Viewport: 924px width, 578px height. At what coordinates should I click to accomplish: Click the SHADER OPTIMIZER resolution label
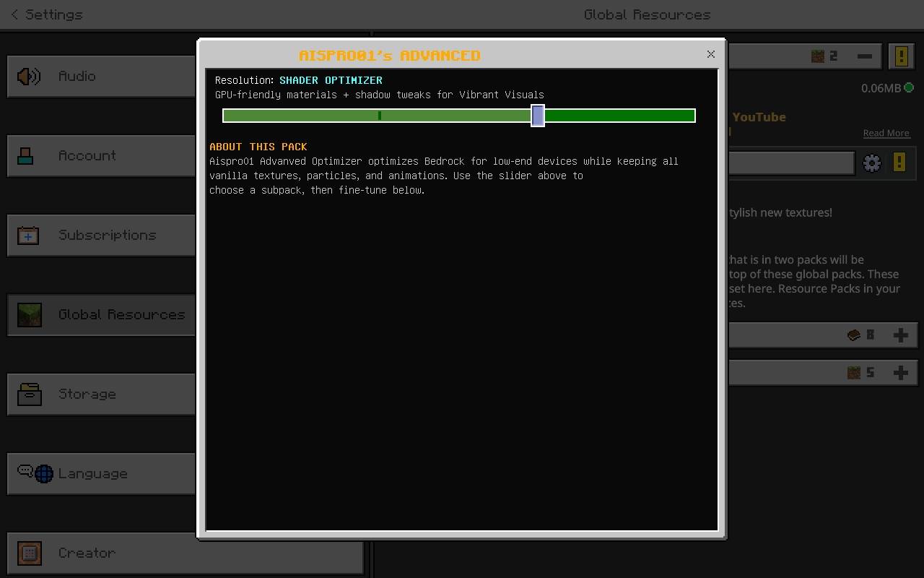click(331, 80)
